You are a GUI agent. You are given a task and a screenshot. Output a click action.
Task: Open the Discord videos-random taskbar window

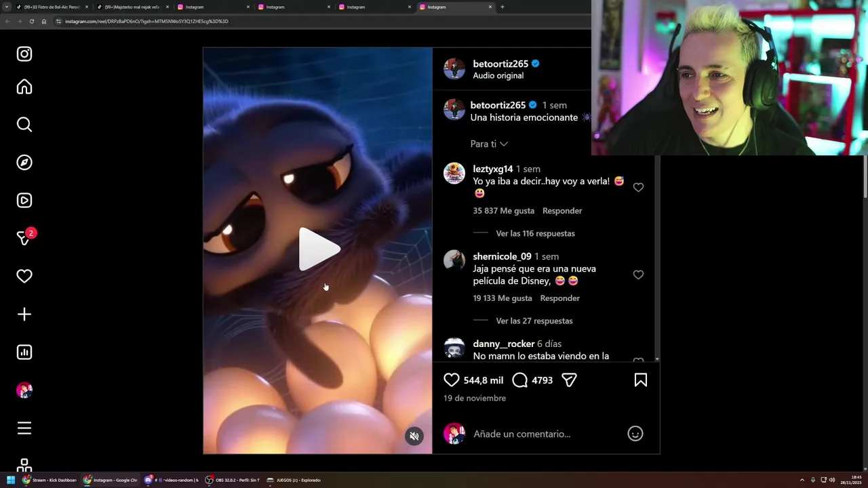[x=172, y=480]
